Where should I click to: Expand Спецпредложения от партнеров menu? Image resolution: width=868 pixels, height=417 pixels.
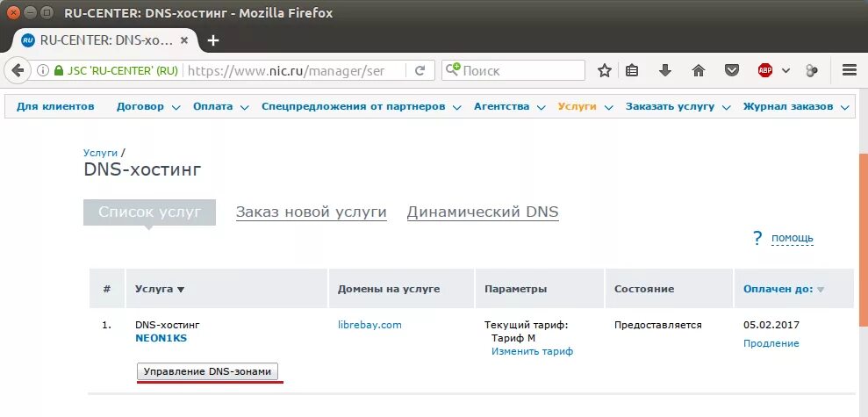coord(361,106)
